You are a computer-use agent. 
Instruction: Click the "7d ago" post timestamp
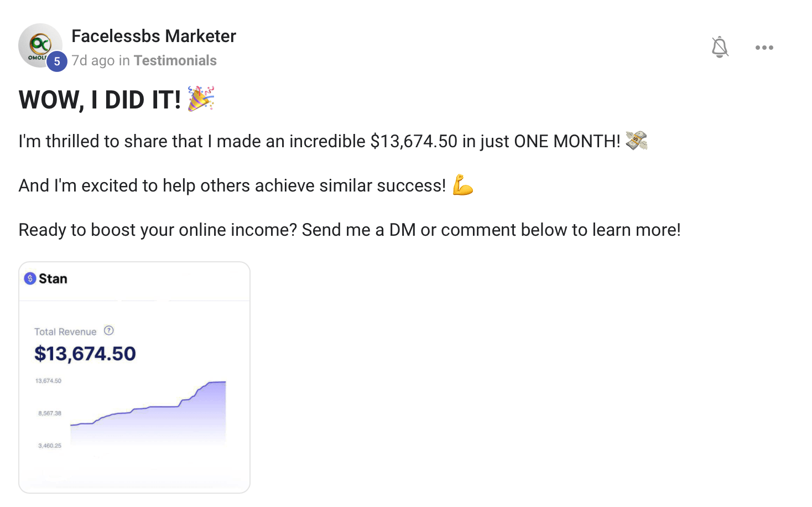pos(93,60)
